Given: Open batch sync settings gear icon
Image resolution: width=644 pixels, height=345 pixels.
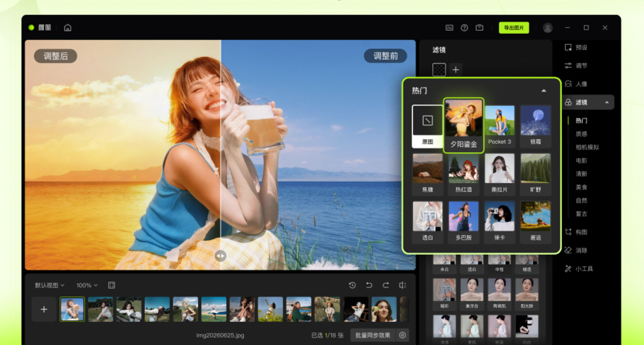Looking at the screenshot, I should (402, 335).
